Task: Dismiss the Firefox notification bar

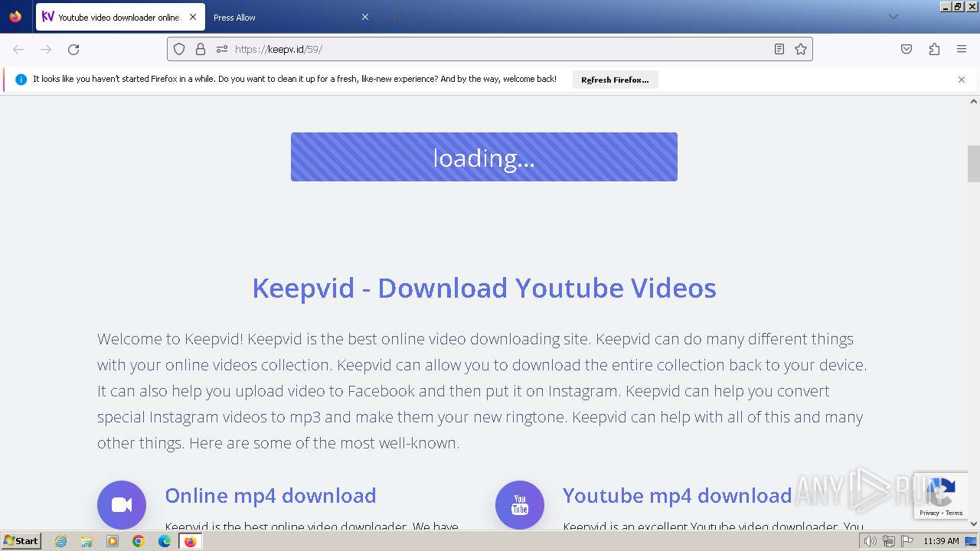Action: pos(962,80)
